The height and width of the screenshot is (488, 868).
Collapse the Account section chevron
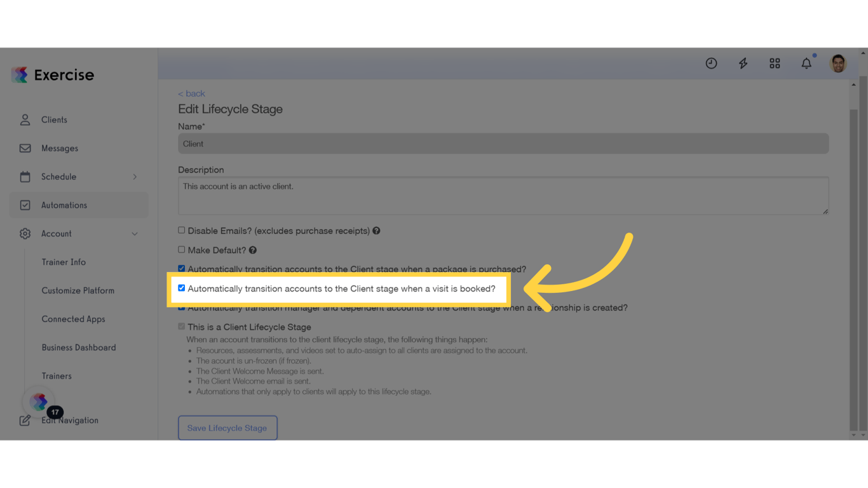135,234
